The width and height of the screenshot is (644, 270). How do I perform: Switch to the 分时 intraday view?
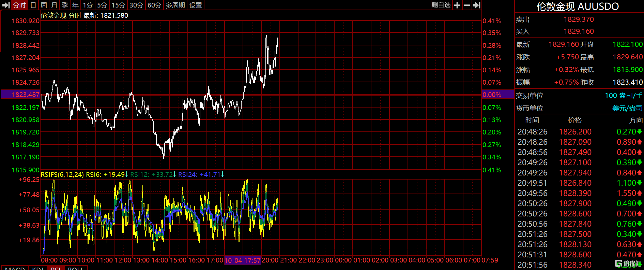(19, 5)
